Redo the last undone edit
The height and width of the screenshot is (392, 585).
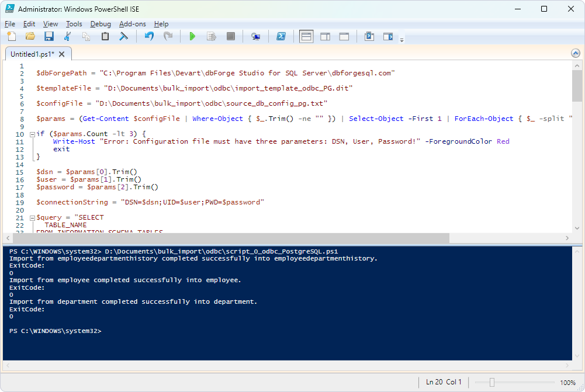tap(168, 36)
